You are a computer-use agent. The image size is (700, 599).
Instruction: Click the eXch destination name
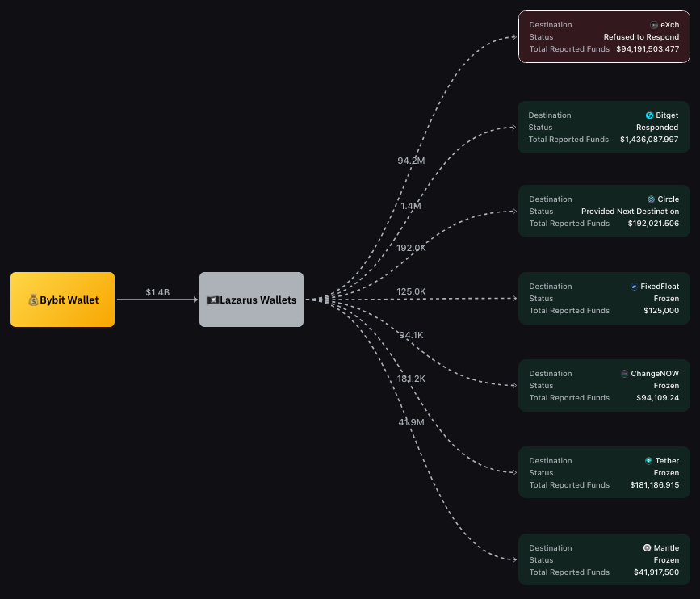click(x=669, y=25)
